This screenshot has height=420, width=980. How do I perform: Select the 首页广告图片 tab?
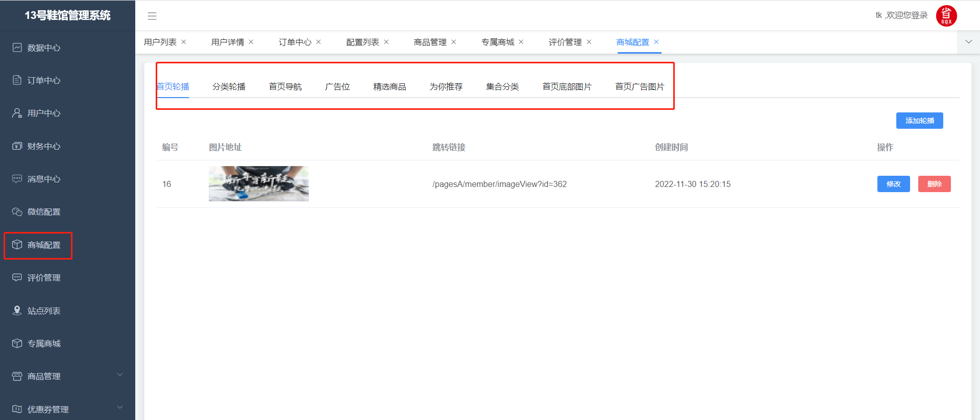pyautogui.click(x=639, y=87)
